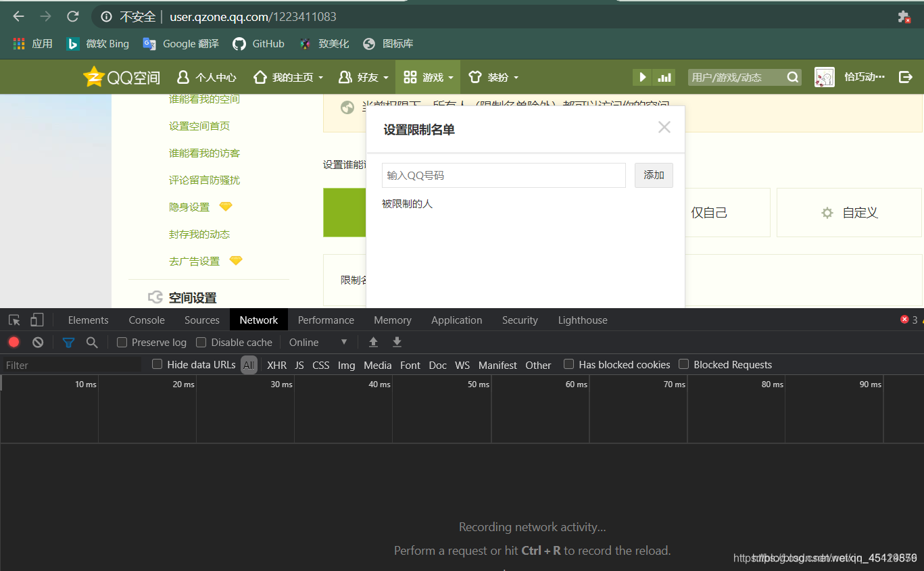Check the Hide data URLs checkbox
Screen dimensions: 924x571
click(x=157, y=364)
